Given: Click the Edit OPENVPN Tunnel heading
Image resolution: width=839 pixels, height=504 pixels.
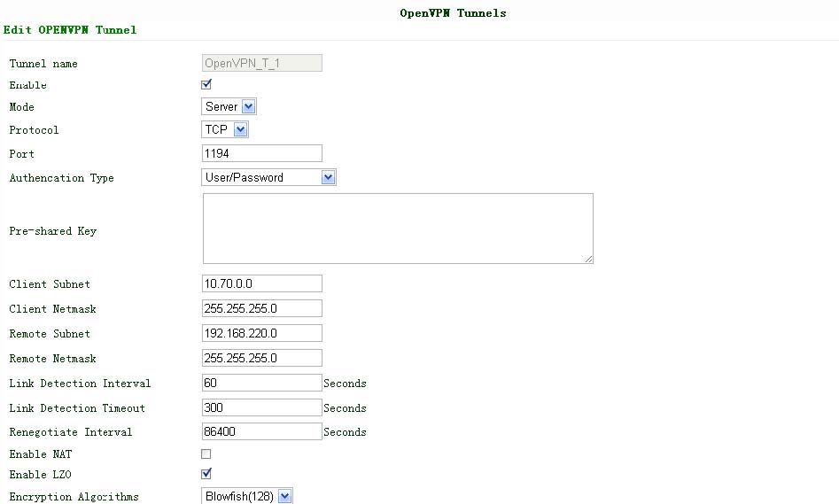Looking at the screenshot, I should click(x=70, y=30).
